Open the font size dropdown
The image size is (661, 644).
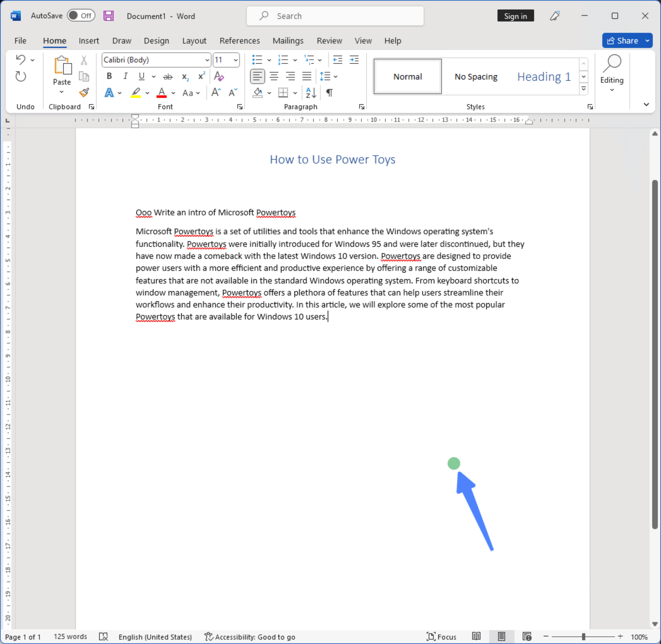click(235, 60)
